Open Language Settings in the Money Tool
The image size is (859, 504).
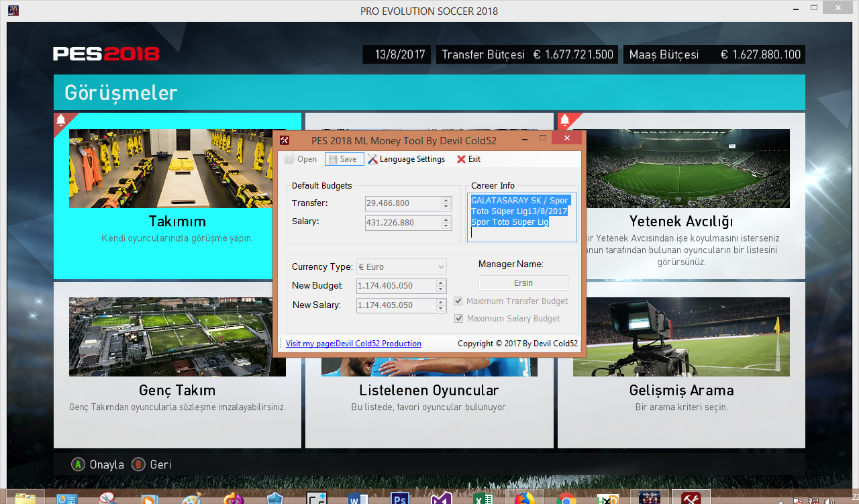pos(406,159)
